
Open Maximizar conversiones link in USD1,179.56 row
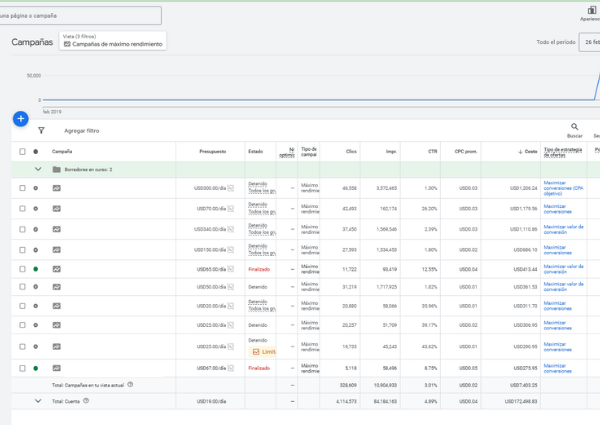[558, 209]
